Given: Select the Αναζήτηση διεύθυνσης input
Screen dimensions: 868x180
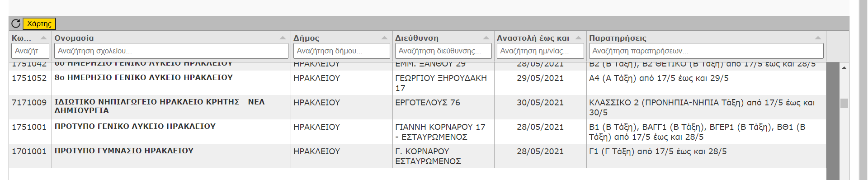Looking at the screenshot, I should coord(443,51).
